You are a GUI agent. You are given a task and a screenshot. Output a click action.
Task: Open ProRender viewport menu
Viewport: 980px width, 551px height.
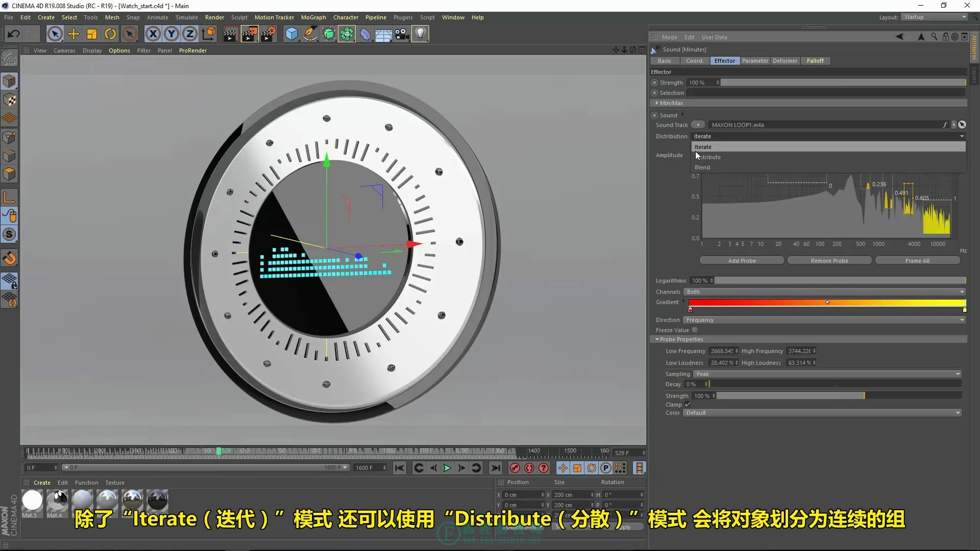(193, 51)
